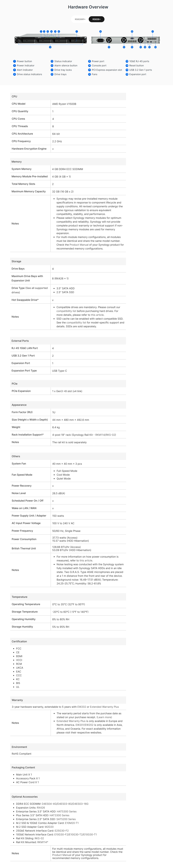
Task: Open the RX426 expansion unit accessory link
Action: (x=41, y=808)
